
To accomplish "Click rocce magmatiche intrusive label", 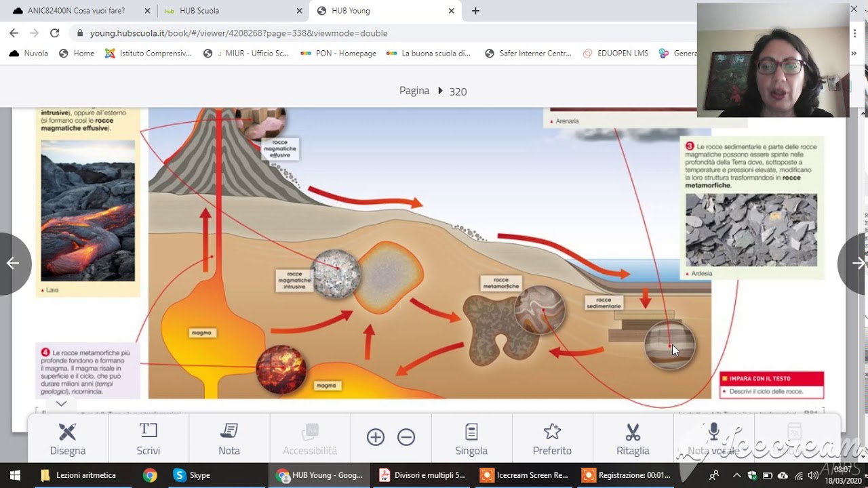I will 294,280.
